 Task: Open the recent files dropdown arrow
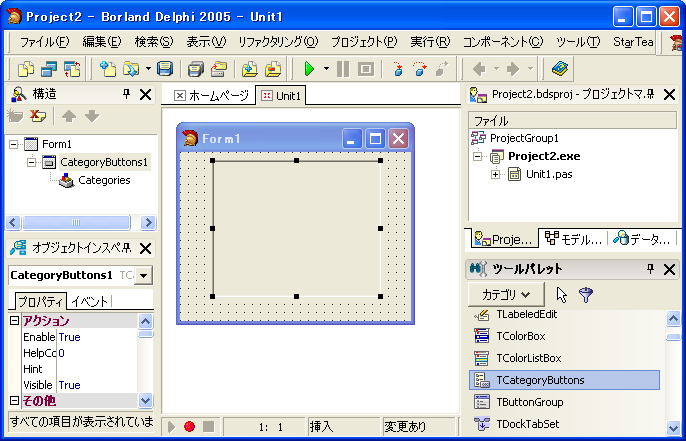point(148,69)
